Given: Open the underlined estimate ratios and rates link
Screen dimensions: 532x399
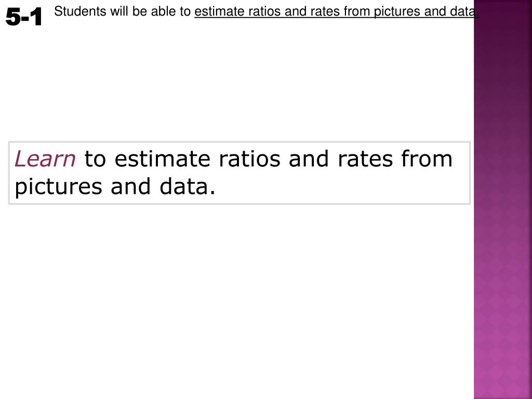Looking at the screenshot, I should tap(337, 11).
